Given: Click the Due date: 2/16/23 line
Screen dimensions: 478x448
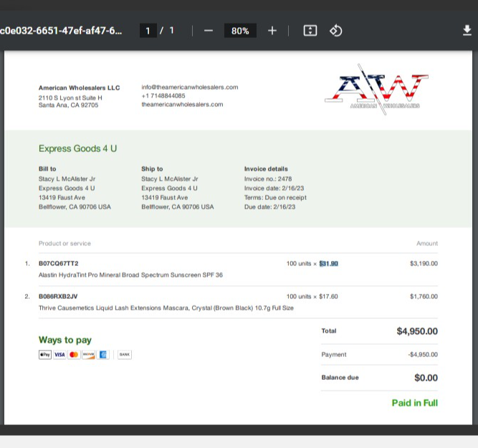Looking at the screenshot, I should point(269,206).
